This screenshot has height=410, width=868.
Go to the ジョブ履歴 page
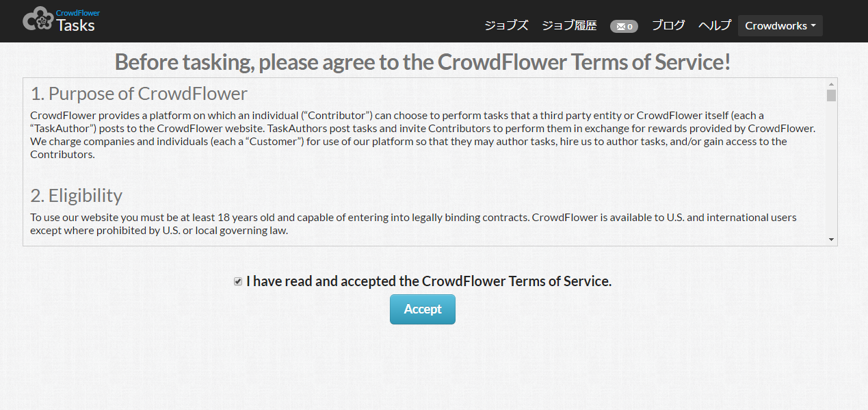coord(569,25)
